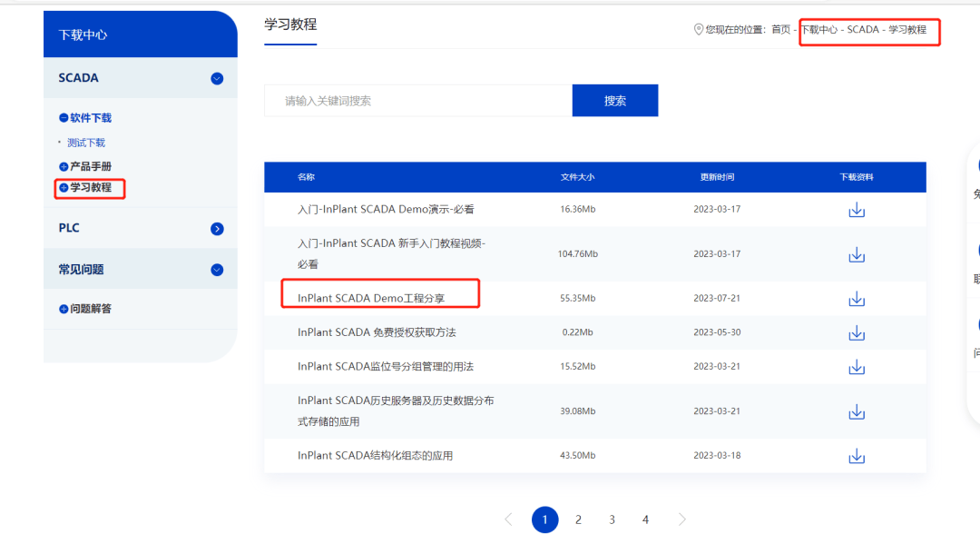Image resolution: width=980 pixels, height=544 pixels.
Task: Open InPlant SCADA 免费授权获取方法 entry
Action: pos(377,332)
